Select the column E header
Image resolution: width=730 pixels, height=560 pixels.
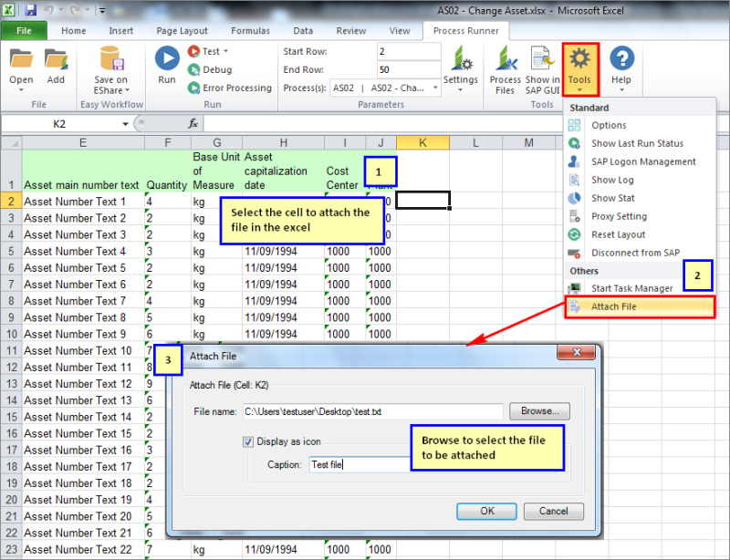83,142
